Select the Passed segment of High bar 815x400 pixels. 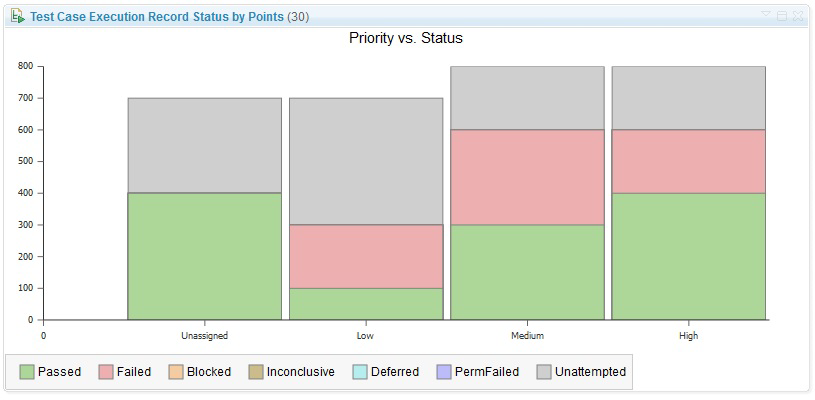(x=688, y=256)
